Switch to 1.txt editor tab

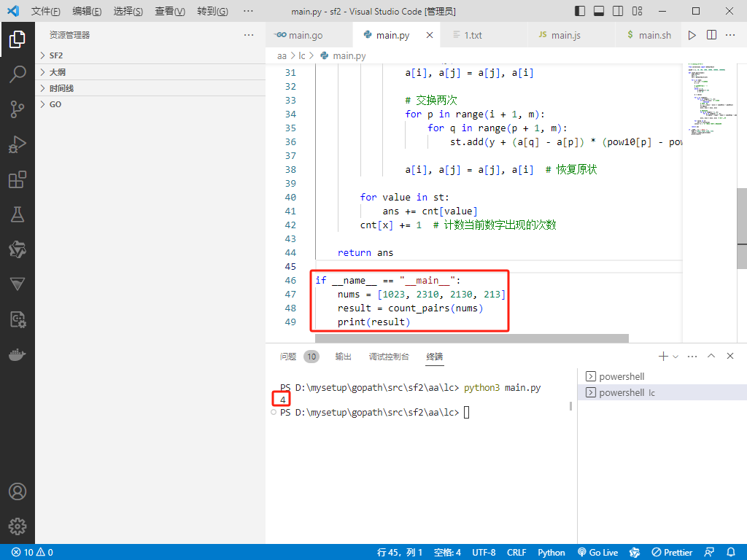click(484, 35)
